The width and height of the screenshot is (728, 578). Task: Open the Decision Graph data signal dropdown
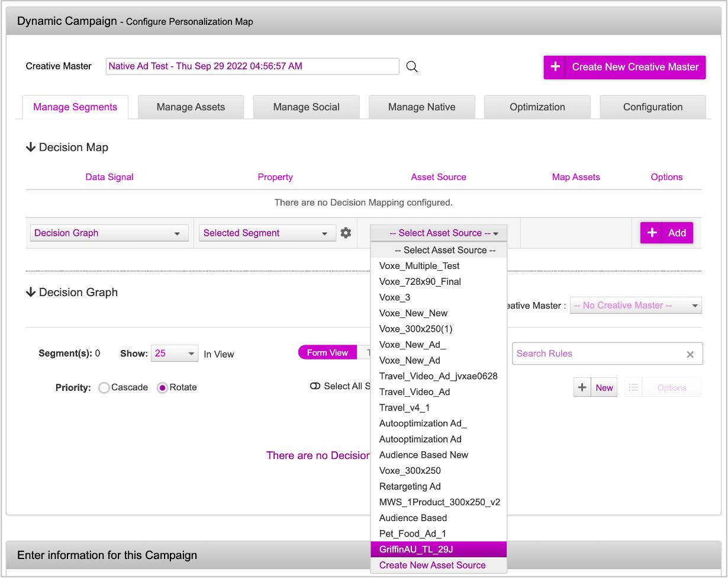(x=109, y=233)
